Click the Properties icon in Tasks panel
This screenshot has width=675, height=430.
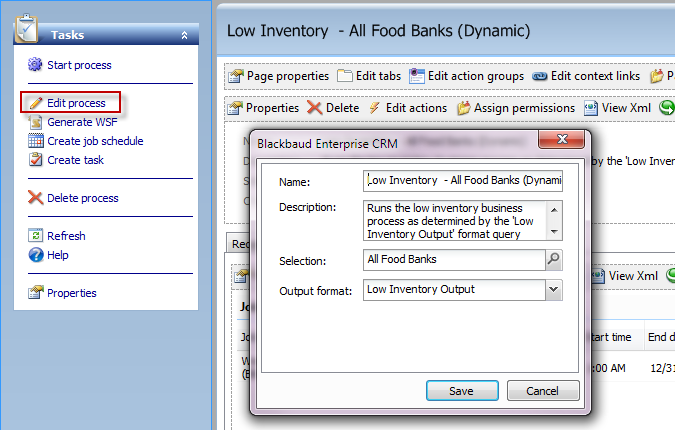point(36,293)
